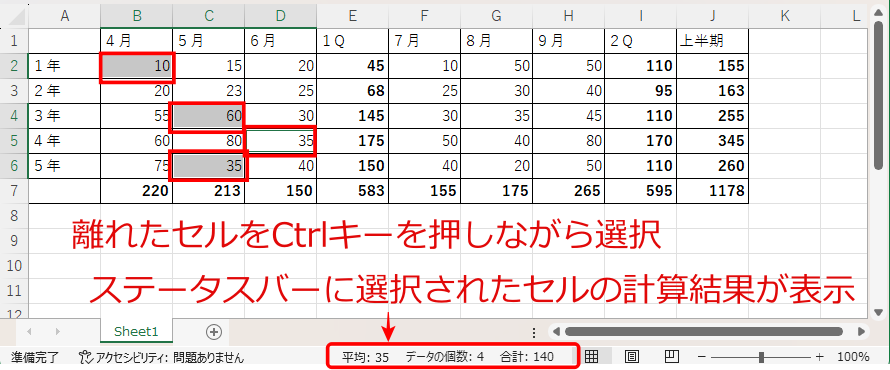Select row 3 header
Viewport: 890px width, 370px height.
point(14,91)
